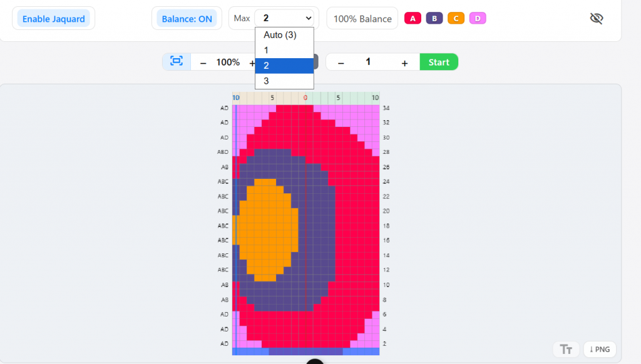
Task: Select the orange C color swatch
Action: point(456,19)
